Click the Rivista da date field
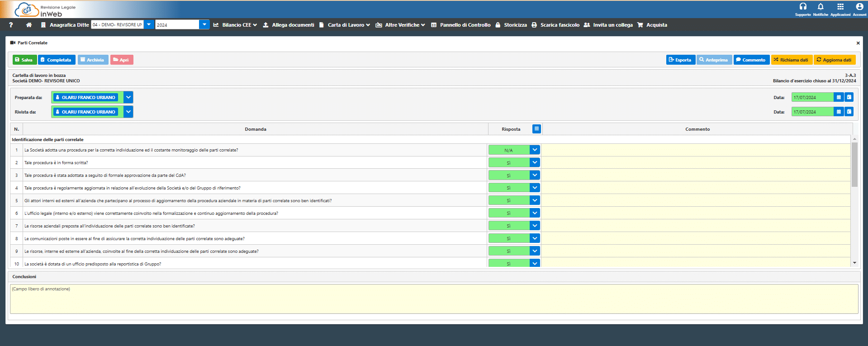 click(812, 112)
